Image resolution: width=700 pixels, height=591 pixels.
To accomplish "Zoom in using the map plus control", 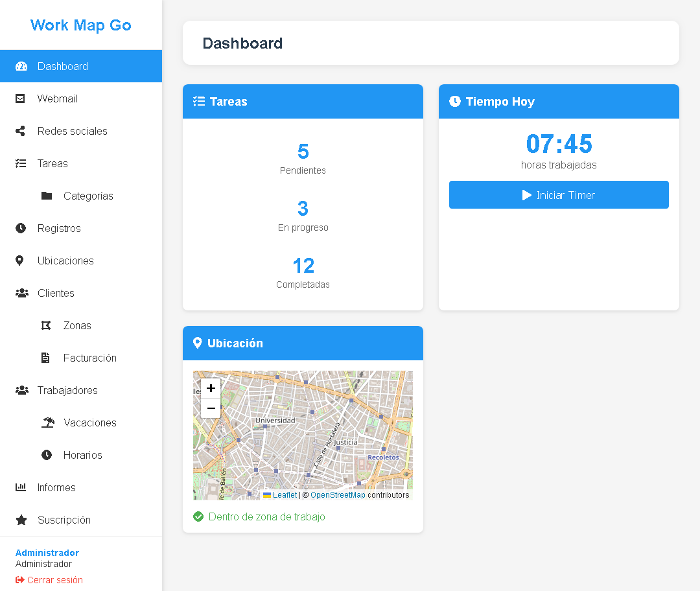I will tap(211, 388).
